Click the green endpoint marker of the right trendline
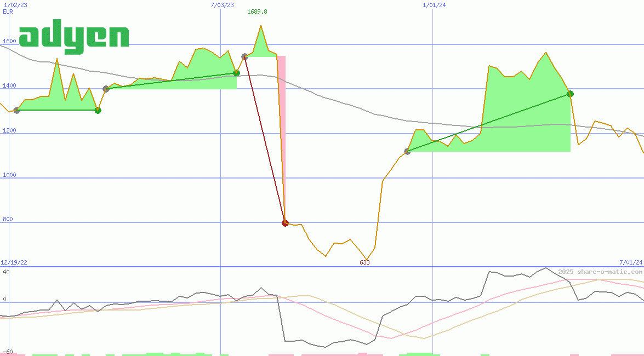Screen dimensions: 644x356 570,94
